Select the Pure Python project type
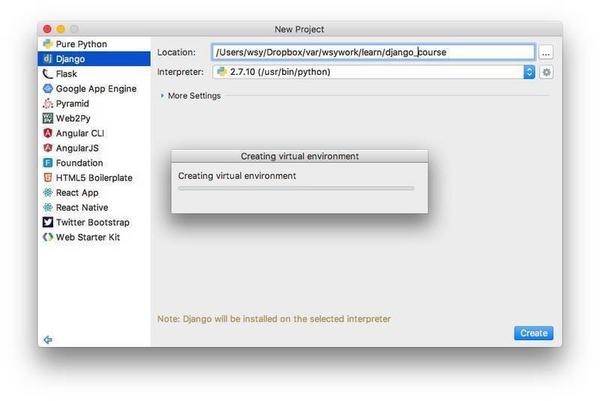 pos(94,44)
